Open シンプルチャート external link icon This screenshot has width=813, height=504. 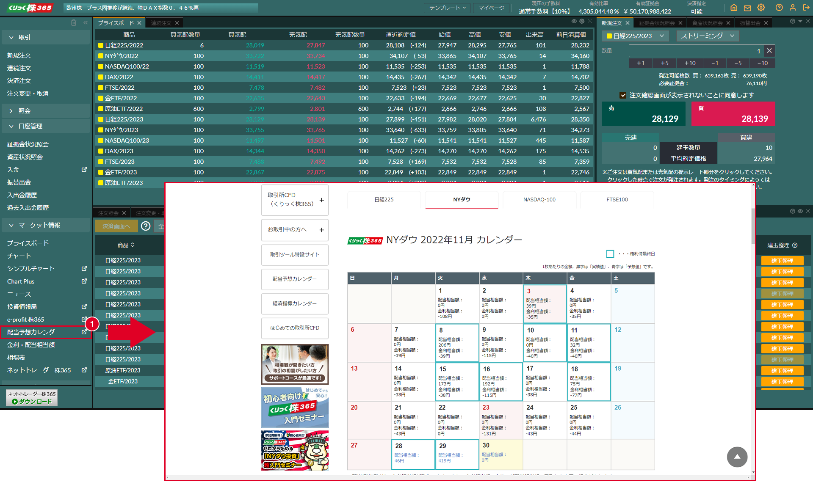tap(84, 268)
